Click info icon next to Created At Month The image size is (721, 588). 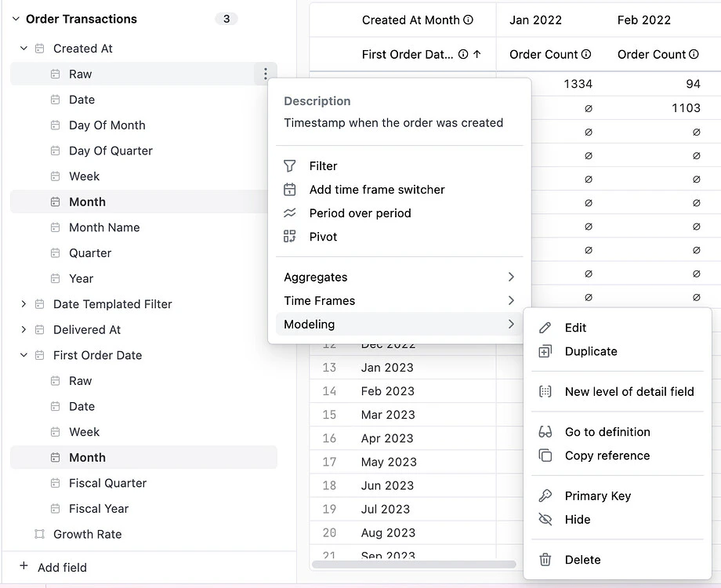(468, 20)
